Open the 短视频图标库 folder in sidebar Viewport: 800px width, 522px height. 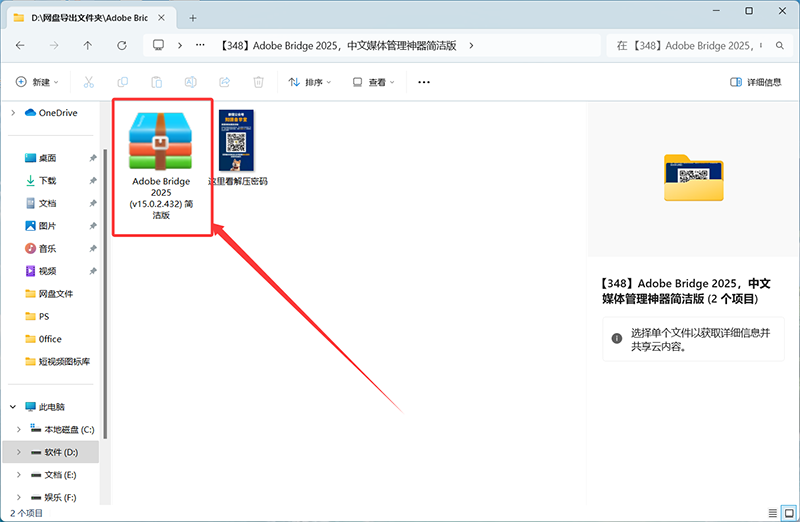(58, 361)
